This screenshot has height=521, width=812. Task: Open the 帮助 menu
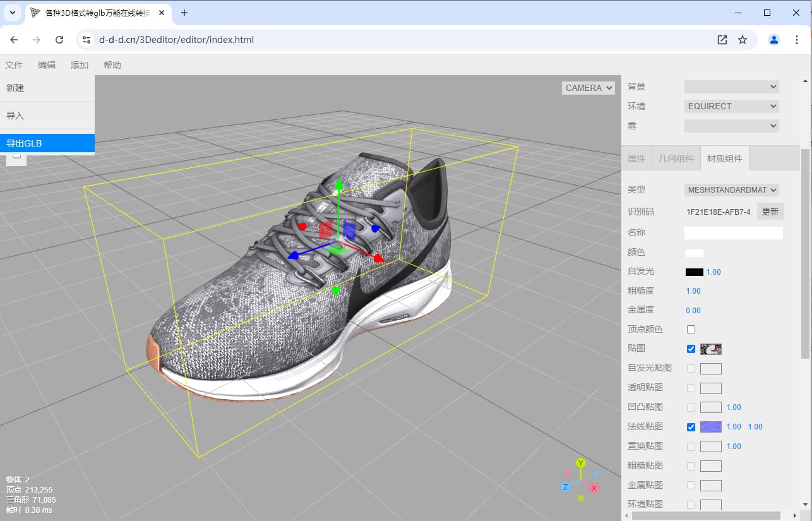point(112,65)
